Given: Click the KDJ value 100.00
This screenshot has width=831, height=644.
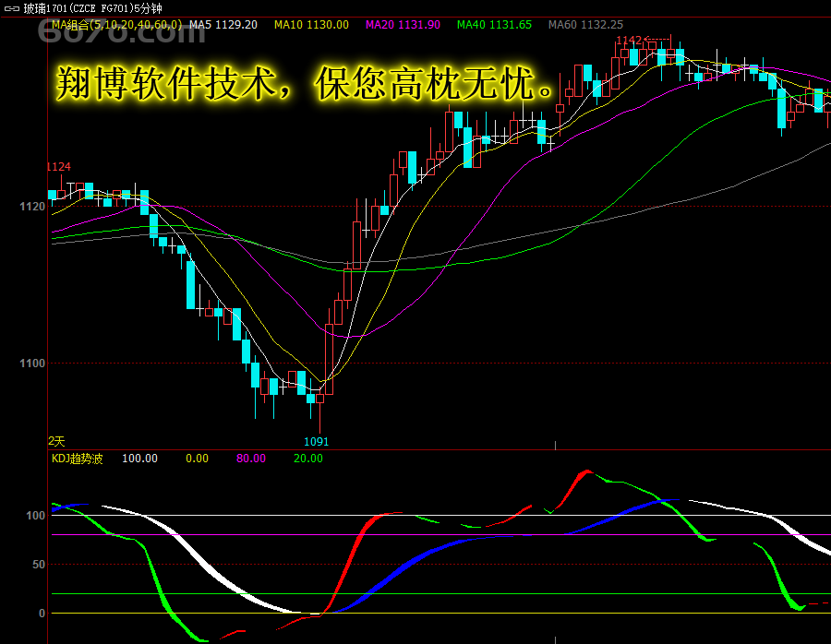Looking at the screenshot, I should [140, 459].
